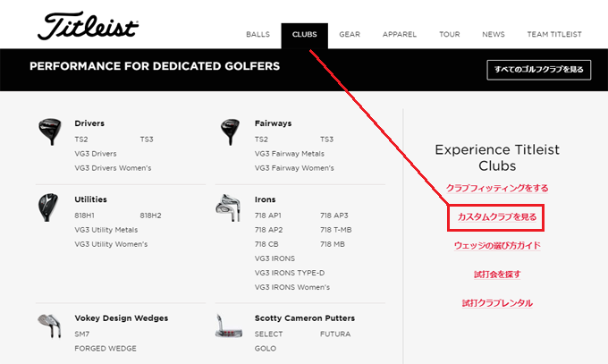Select 718 T-MB irons

[336, 230]
